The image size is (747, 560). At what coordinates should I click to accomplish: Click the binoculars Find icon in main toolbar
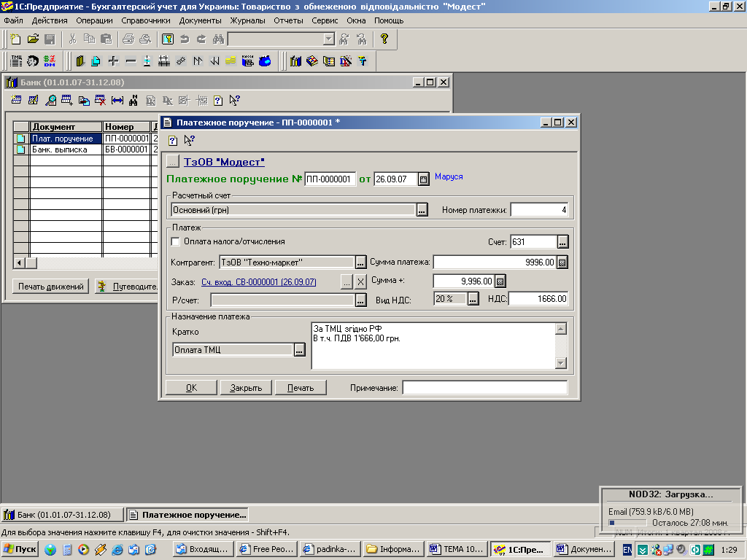(218, 39)
